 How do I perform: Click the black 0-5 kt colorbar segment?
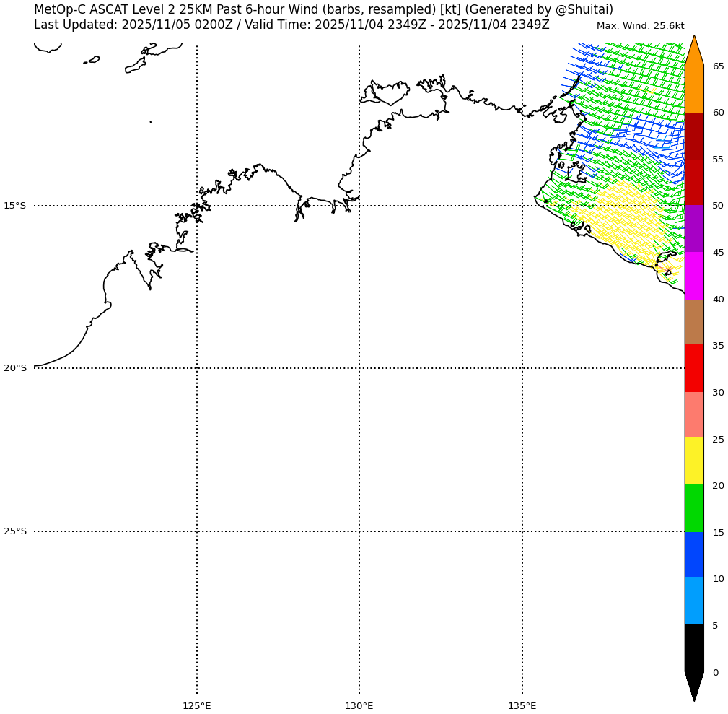[694, 648]
